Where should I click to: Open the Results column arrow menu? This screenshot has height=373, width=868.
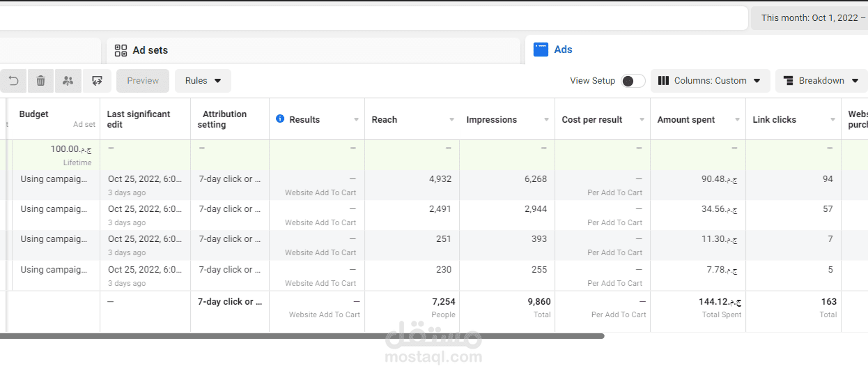coord(357,120)
